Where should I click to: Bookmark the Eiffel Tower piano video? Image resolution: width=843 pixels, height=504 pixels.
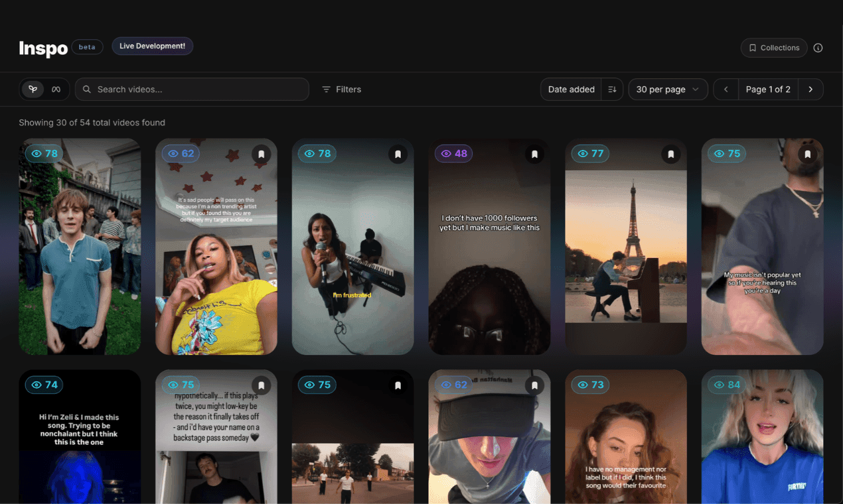tap(671, 154)
